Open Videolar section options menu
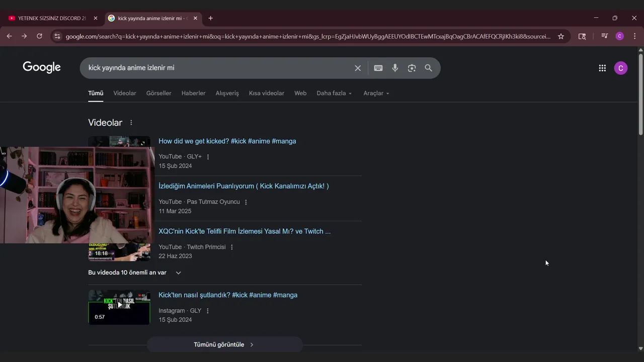This screenshot has height=362, width=644. pos(131,123)
